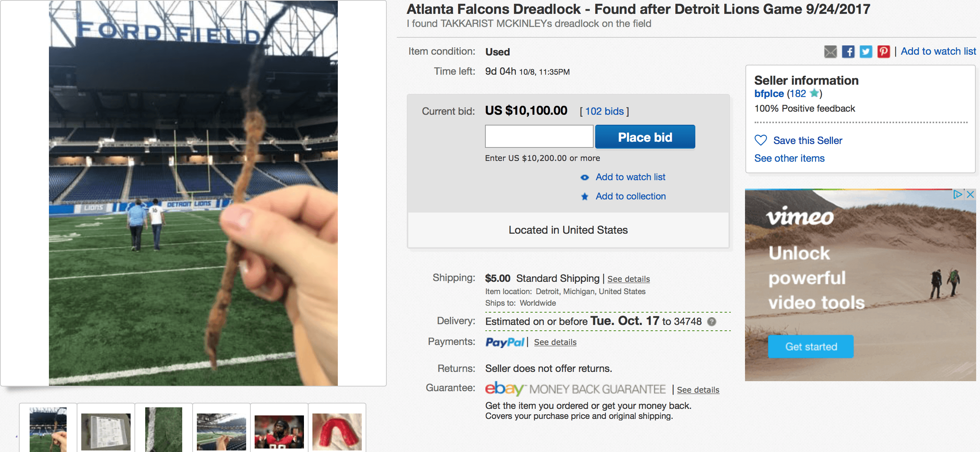Open seller bfplce profile link
This screenshot has width=980, height=452.
click(x=769, y=94)
